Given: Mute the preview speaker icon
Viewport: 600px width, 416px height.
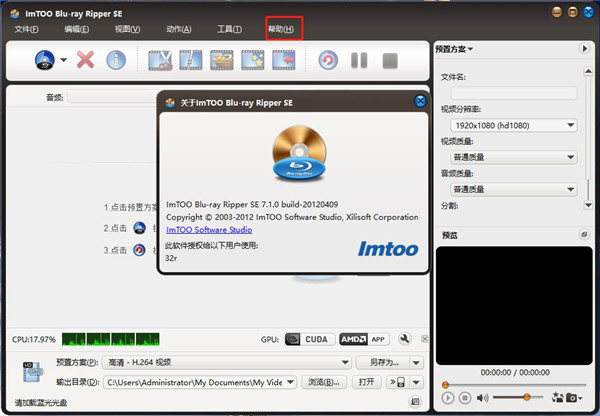Looking at the screenshot, I should (483, 398).
